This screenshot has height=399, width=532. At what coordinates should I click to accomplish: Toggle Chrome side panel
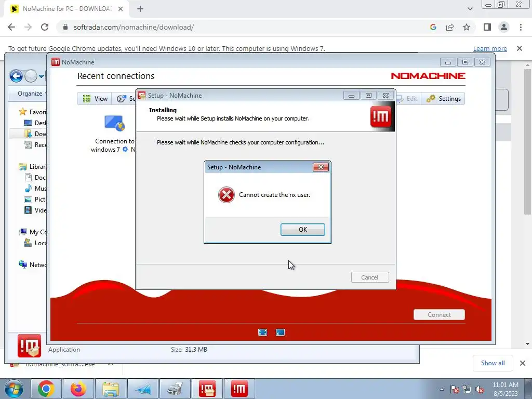[487, 27]
